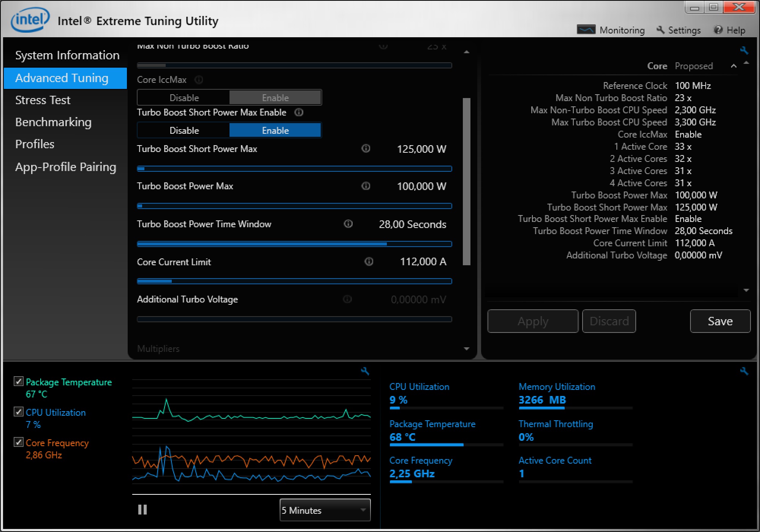This screenshot has height=532, width=760.
Task: Click the 1 Active Core 33 x row
Action: [652, 146]
